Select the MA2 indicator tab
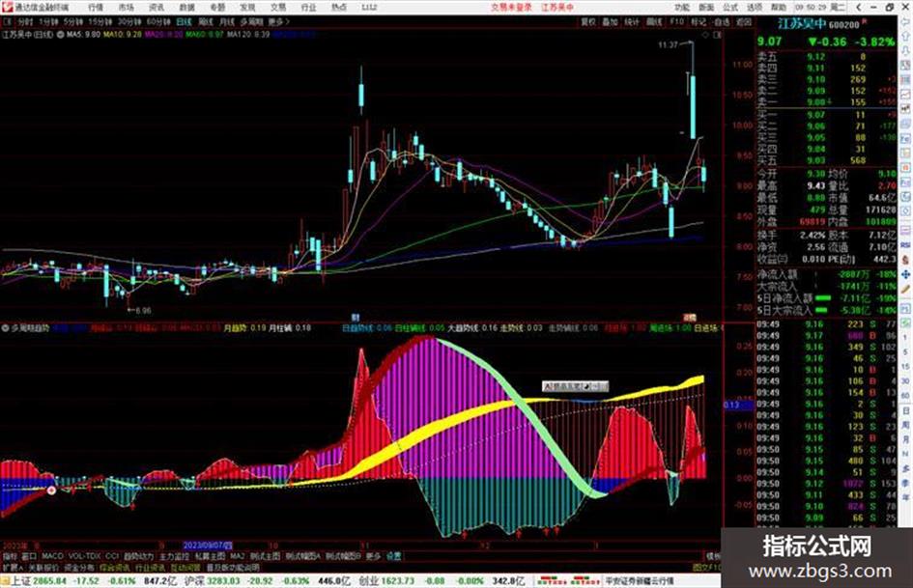 click(238, 556)
